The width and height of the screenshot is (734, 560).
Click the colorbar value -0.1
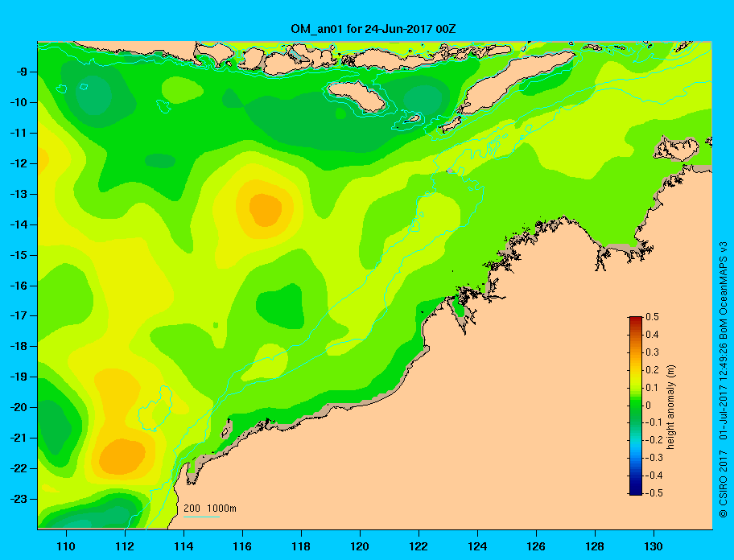(654, 422)
